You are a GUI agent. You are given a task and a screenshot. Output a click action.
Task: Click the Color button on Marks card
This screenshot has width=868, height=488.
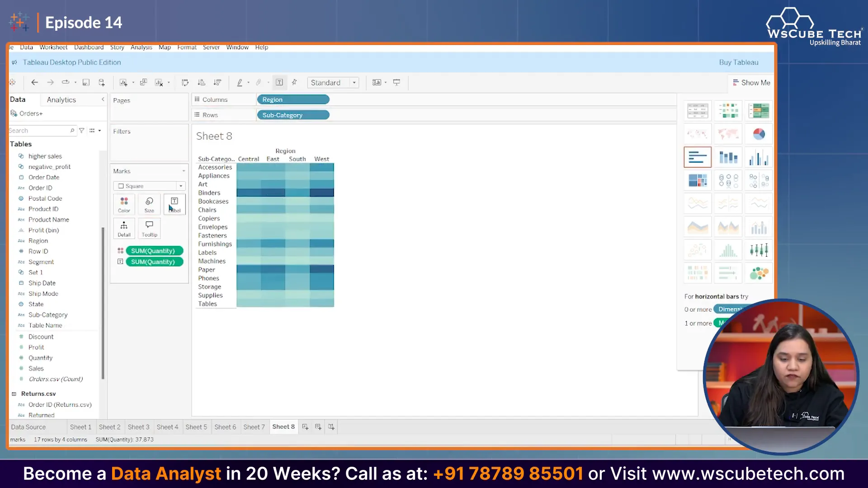pyautogui.click(x=124, y=205)
